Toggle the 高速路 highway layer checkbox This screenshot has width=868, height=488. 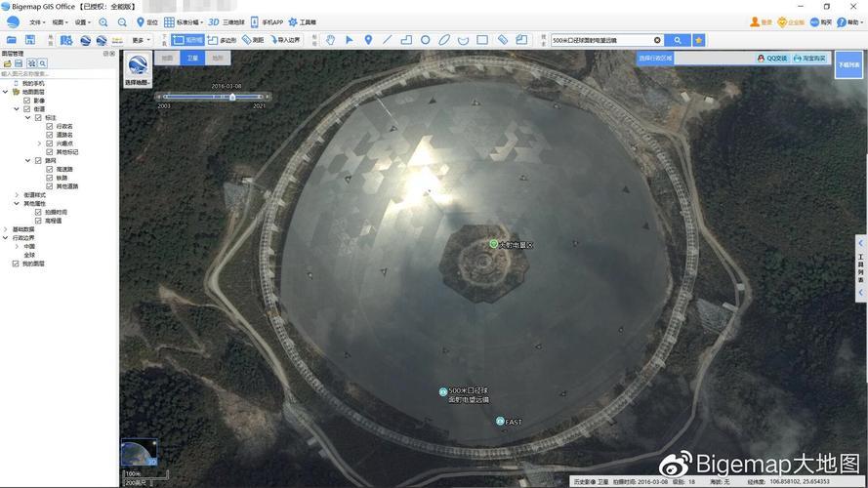pyautogui.click(x=50, y=169)
